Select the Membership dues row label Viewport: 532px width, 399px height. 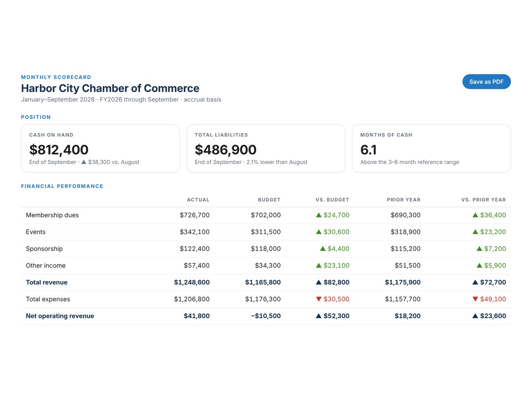tap(52, 215)
